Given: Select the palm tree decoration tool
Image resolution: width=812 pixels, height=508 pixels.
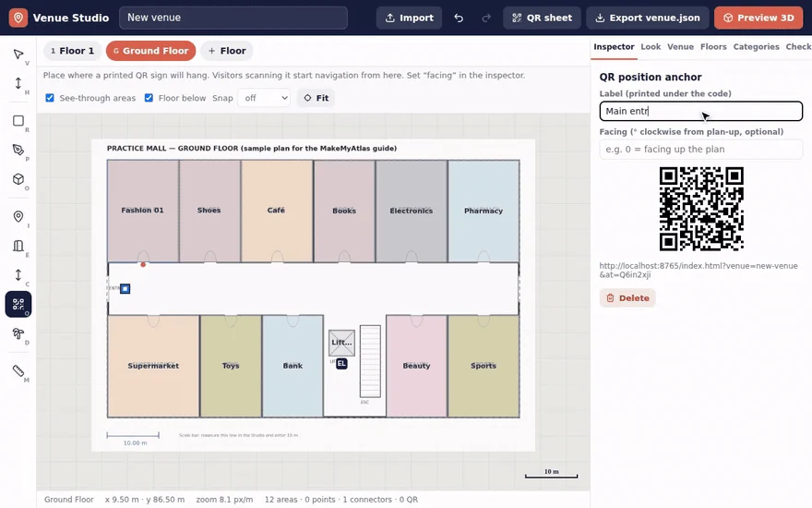Looking at the screenshot, I should (x=18, y=333).
